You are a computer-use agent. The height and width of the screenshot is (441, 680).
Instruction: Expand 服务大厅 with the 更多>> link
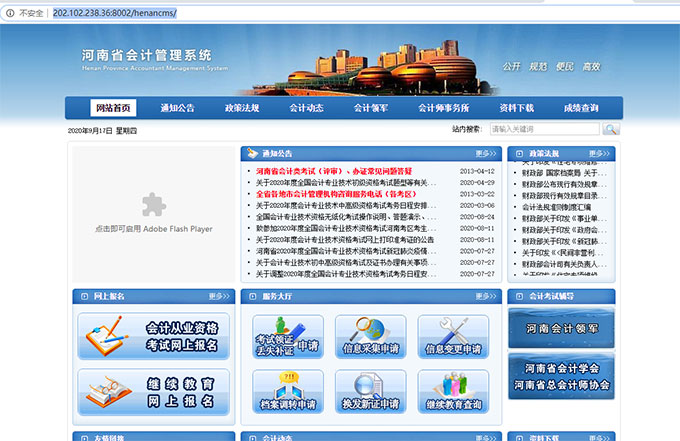(486, 297)
